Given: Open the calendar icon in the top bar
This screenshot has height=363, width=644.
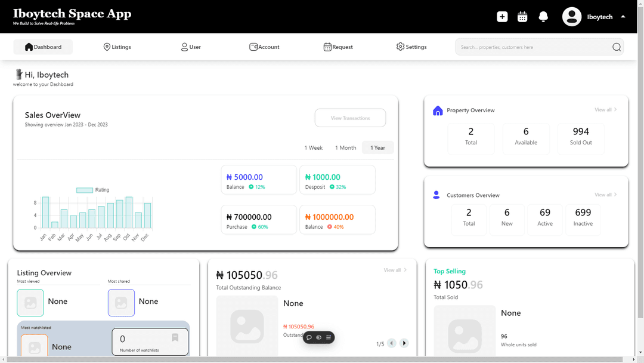Looking at the screenshot, I should (522, 17).
